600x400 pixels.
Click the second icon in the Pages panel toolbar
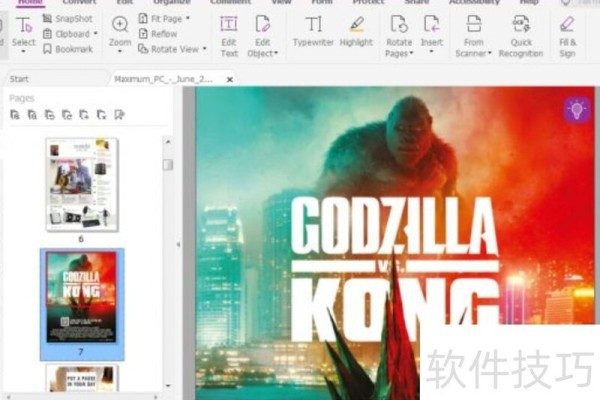(x=33, y=114)
